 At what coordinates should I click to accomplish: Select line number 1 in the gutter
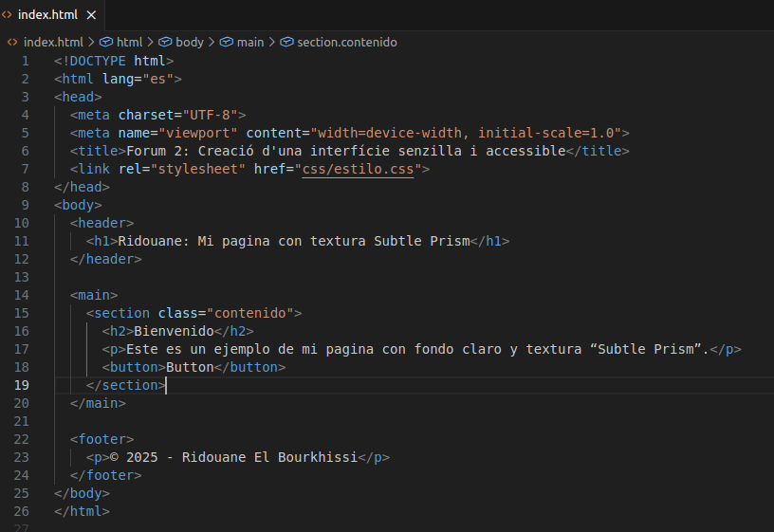(x=26, y=61)
